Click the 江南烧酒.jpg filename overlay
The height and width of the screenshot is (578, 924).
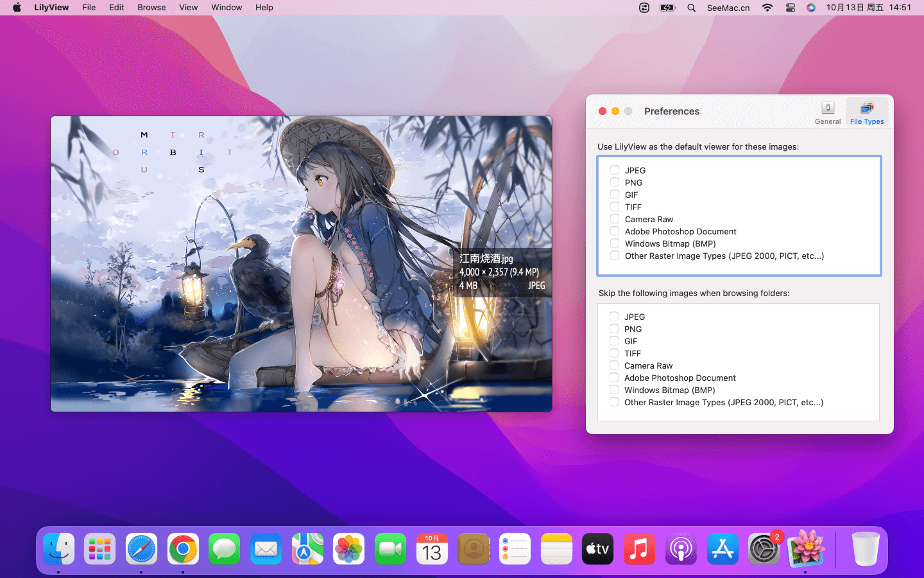(x=486, y=258)
